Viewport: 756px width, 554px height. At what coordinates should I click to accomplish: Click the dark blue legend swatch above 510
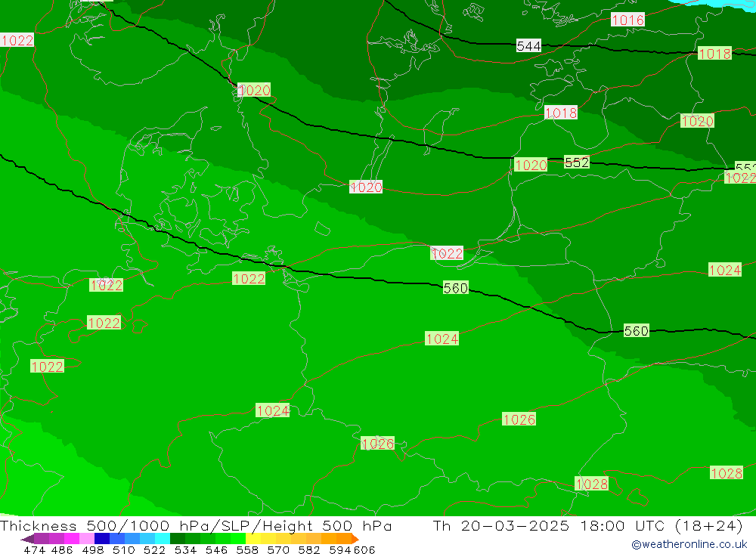click(102, 539)
